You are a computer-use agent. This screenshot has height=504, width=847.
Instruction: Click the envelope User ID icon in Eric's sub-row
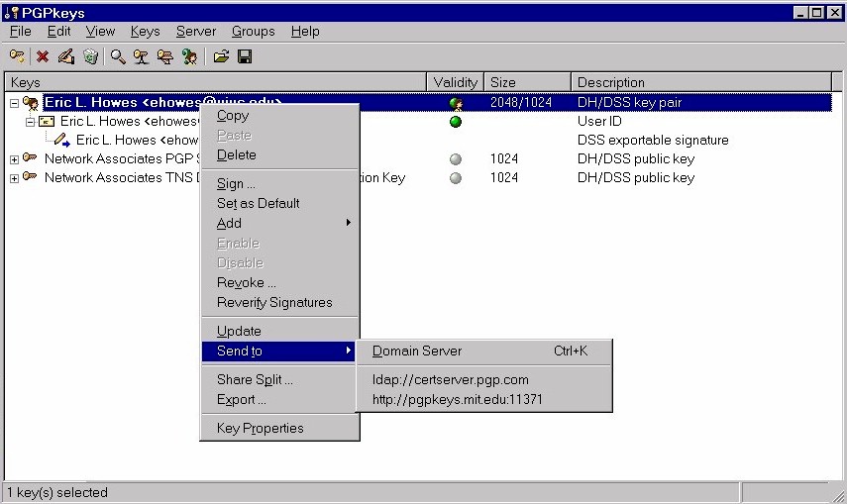[47, 122]
